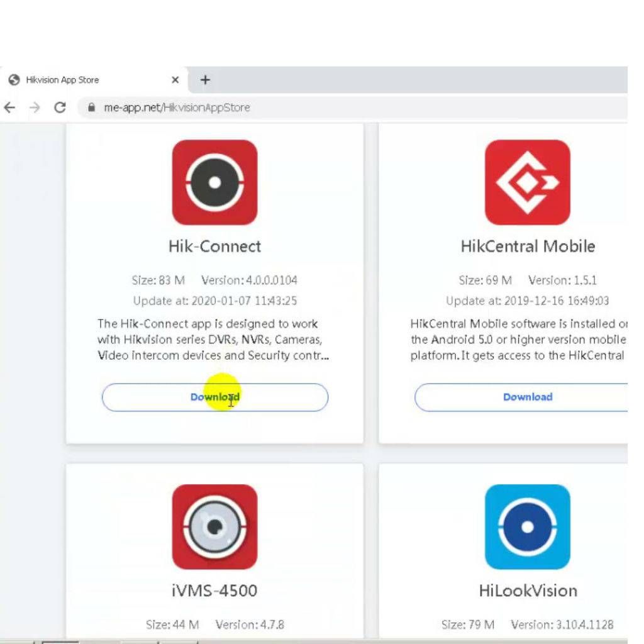
Task: Go back using the browser back arrow
Action: click(x=9, y=108)
